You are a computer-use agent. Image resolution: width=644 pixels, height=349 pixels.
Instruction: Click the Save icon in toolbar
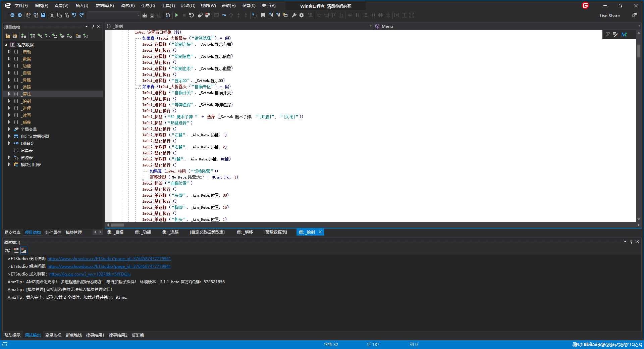[x=43, y=15]
